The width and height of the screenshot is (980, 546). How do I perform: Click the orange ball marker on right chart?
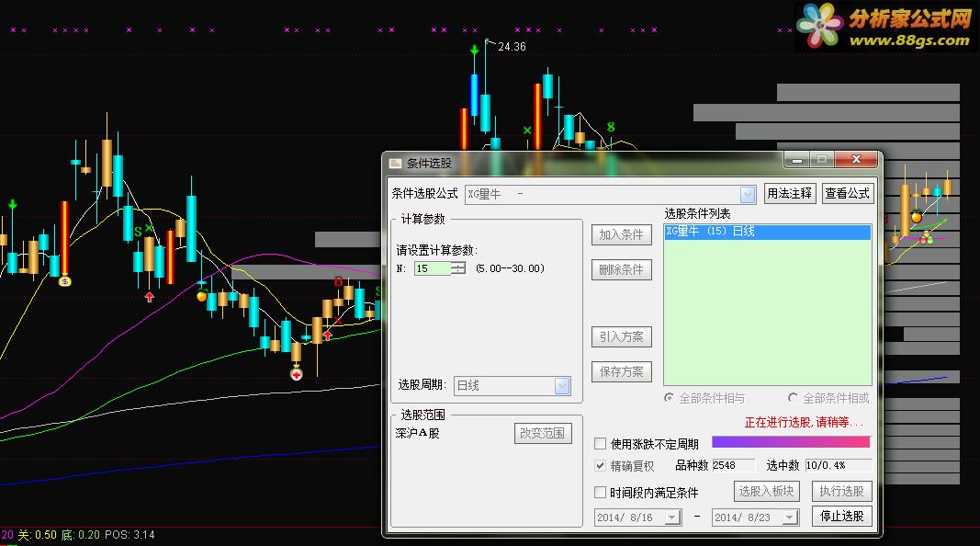917,218
